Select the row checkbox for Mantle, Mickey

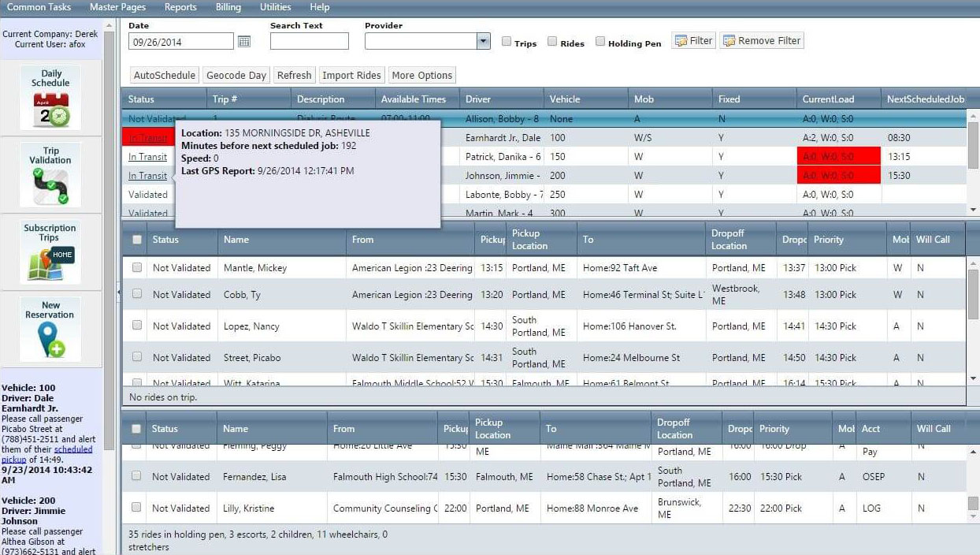coord(136,268)
